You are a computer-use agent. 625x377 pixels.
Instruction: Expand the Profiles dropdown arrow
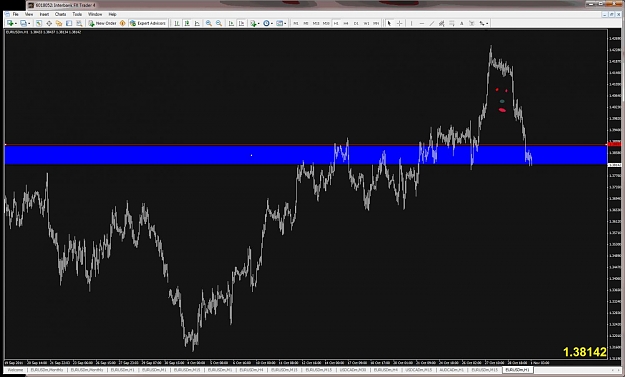point(29,24)
